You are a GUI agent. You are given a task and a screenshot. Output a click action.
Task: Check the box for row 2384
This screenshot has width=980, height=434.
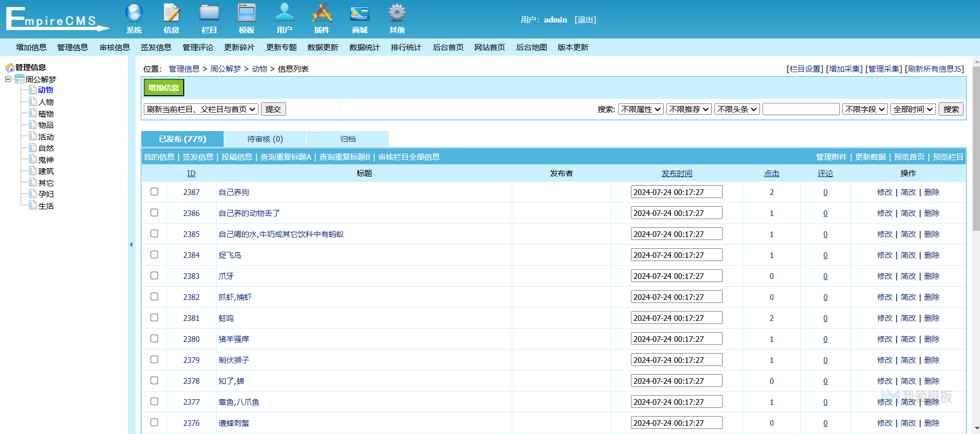(x=154, y=254)
